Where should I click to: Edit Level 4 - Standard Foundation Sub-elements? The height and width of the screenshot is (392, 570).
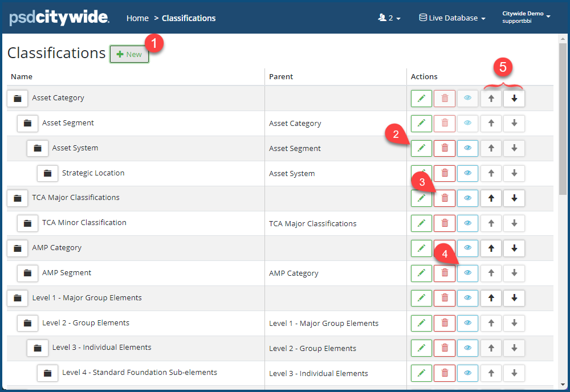coord(421,373)
